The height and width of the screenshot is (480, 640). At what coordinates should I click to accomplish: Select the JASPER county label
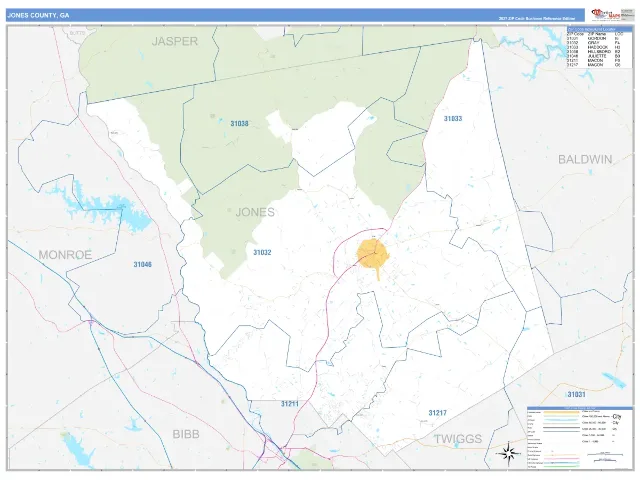[x=175, y=41]
